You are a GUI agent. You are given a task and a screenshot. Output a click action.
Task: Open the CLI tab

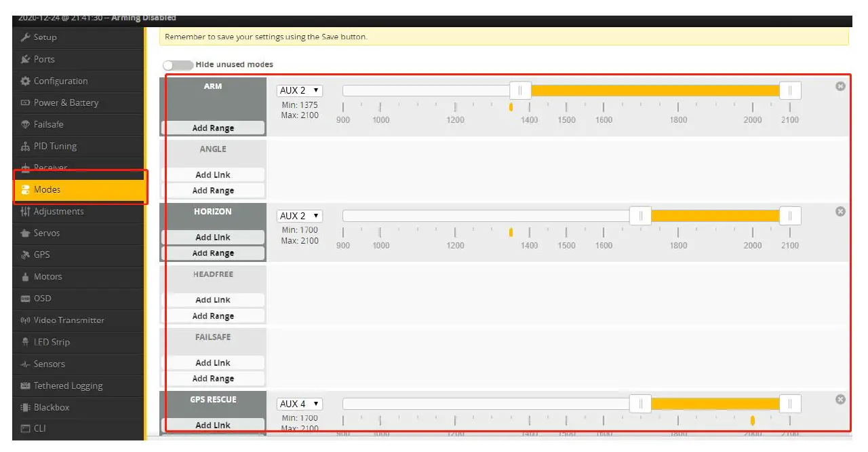pos(78,428)
